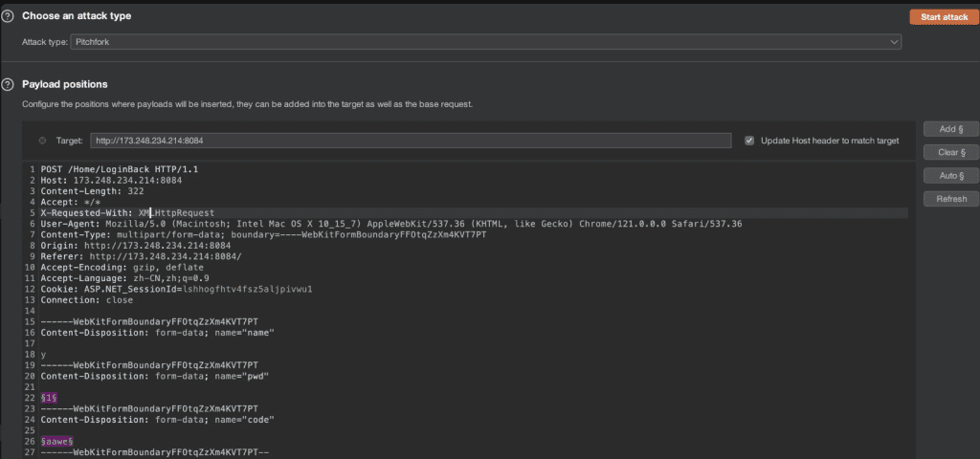The width and height of the screenshot is (980, 459).
Task: Click the Accept-Encoding: gzip, deflate line
Action: click(x=122, y=268)
